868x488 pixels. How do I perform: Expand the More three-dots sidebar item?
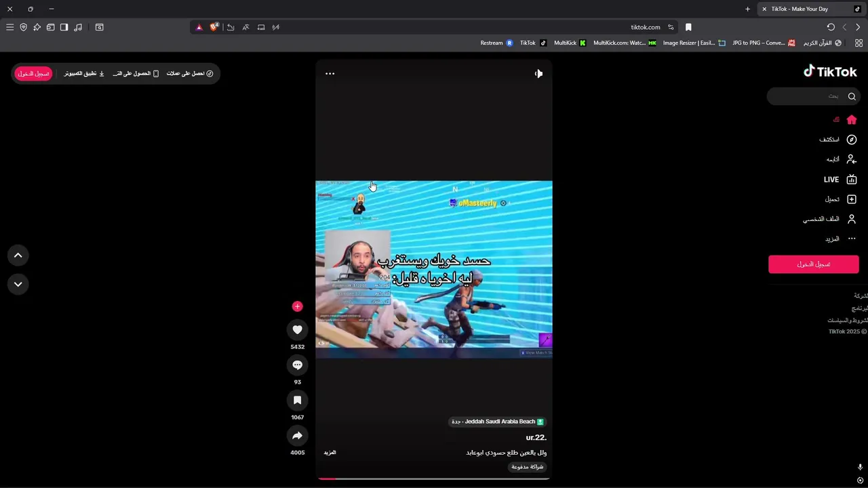coord(852,239)
